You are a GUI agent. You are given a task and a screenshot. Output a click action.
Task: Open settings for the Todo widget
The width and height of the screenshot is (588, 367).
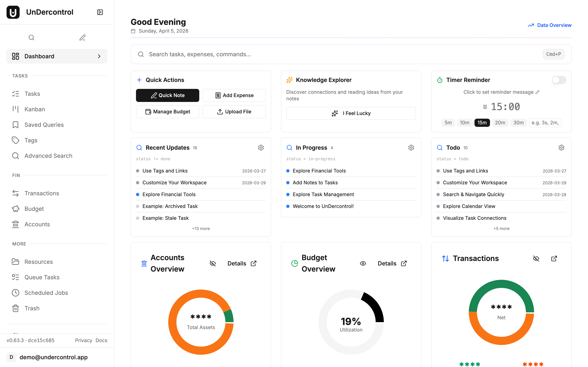(x=561, y=147)
